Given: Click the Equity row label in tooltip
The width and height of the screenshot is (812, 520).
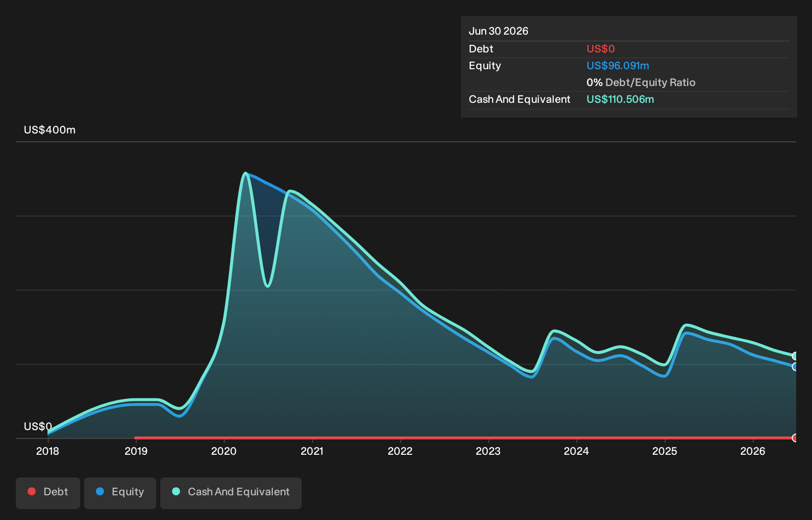Looking at the screenshot, I should pos(485,66).
